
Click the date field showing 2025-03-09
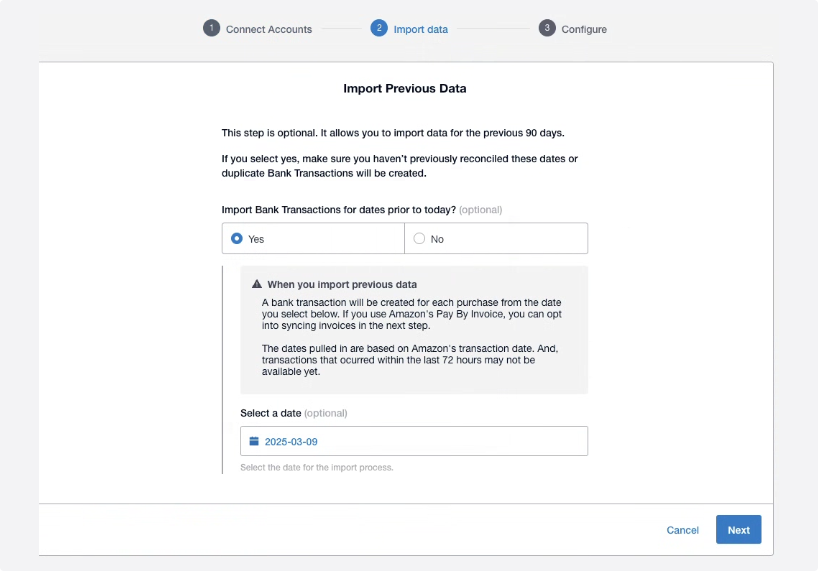[414, 441]
